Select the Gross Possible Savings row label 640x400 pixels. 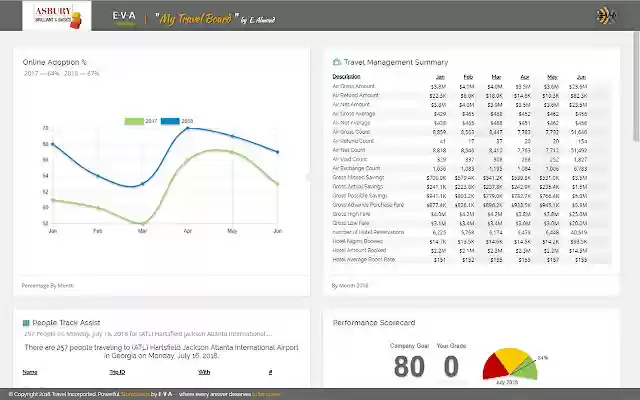tap(360, 196)
